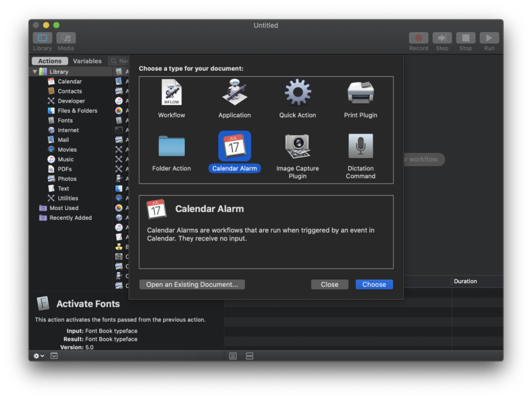532x399 pixels.
Task: Open an Existing Document button
Action: pos(192,284)
